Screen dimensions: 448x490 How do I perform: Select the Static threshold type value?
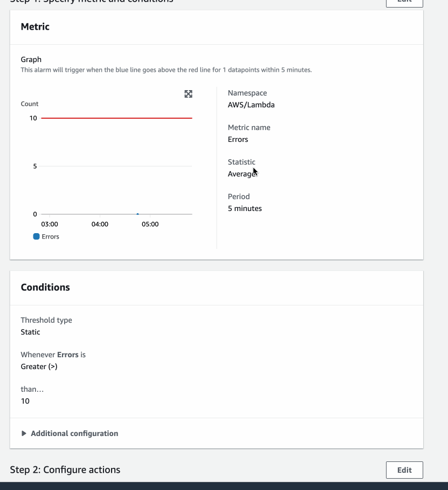click(x=30, y=332)
